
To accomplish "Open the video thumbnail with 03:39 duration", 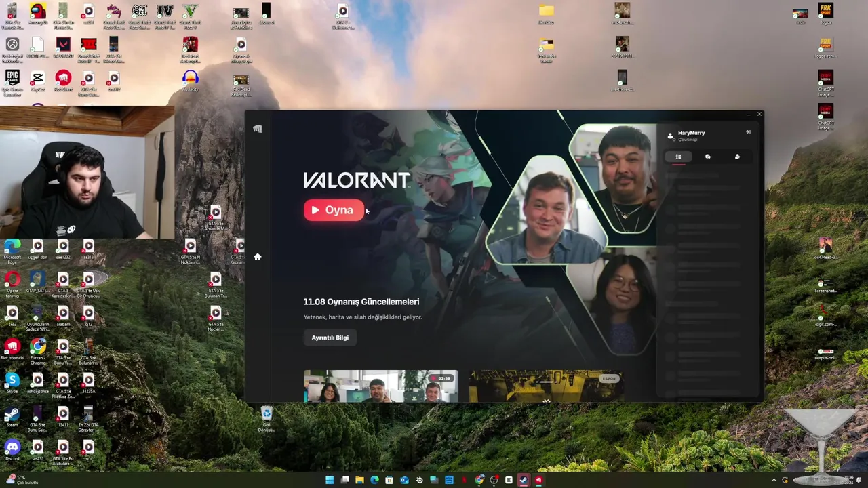I will [x=380, y=386].
